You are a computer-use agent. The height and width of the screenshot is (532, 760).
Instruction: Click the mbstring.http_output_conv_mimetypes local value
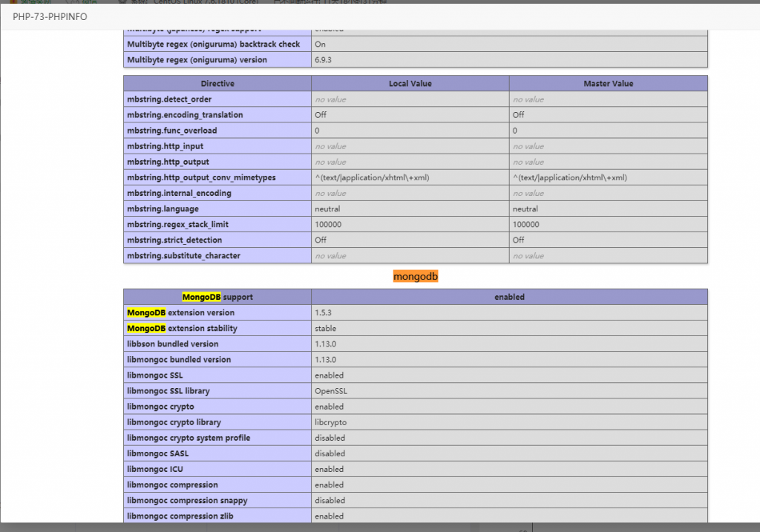[372, 177]
